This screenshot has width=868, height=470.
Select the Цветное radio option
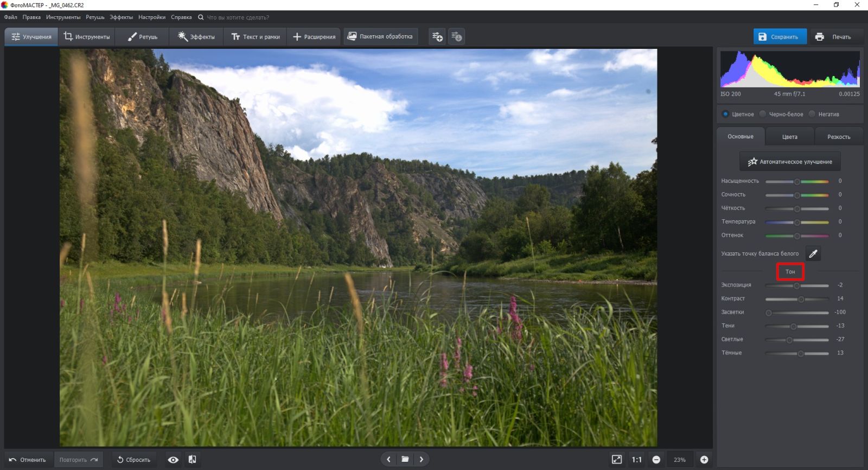[x=725, y=114]
